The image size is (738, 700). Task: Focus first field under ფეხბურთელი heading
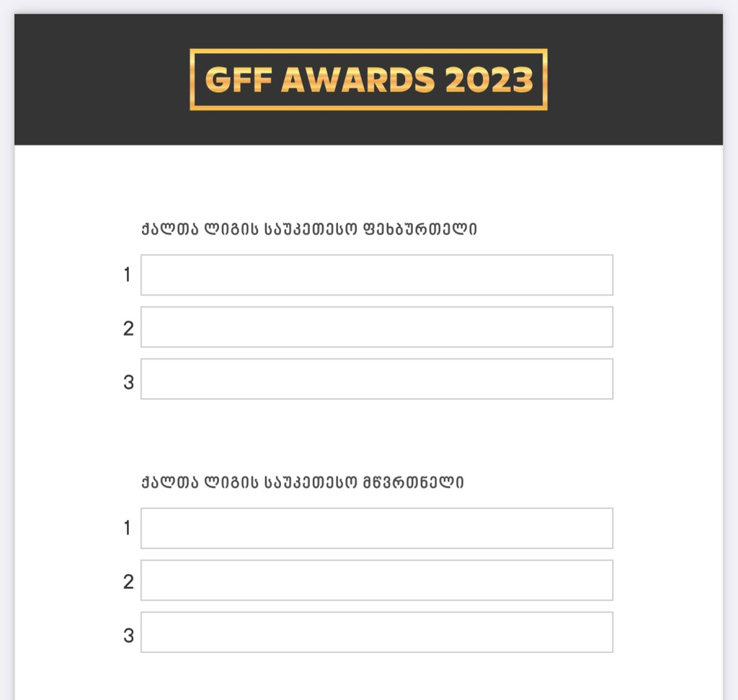click(x=376, y=275)
